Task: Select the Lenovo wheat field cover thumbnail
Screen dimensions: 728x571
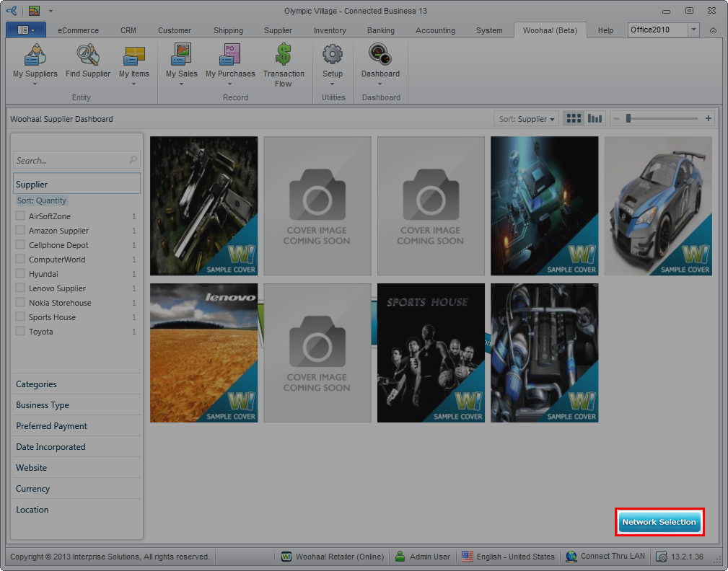Action: tap(203, 353)
